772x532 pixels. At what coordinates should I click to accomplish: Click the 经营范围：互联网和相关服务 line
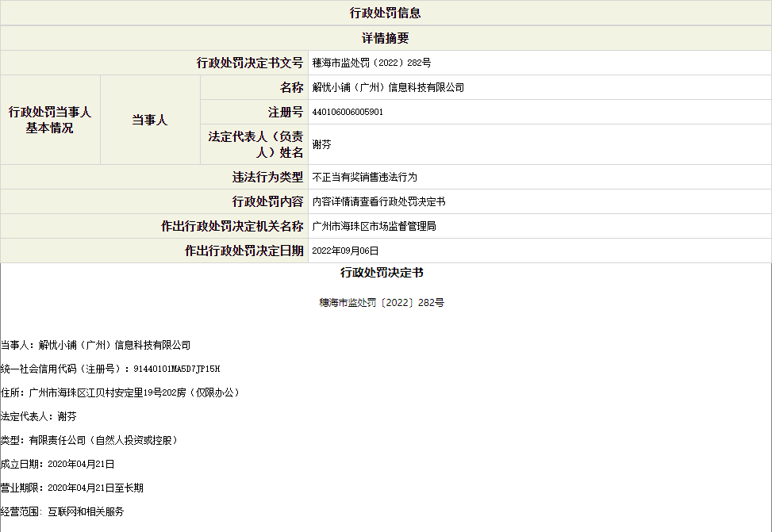click(62, 511)
